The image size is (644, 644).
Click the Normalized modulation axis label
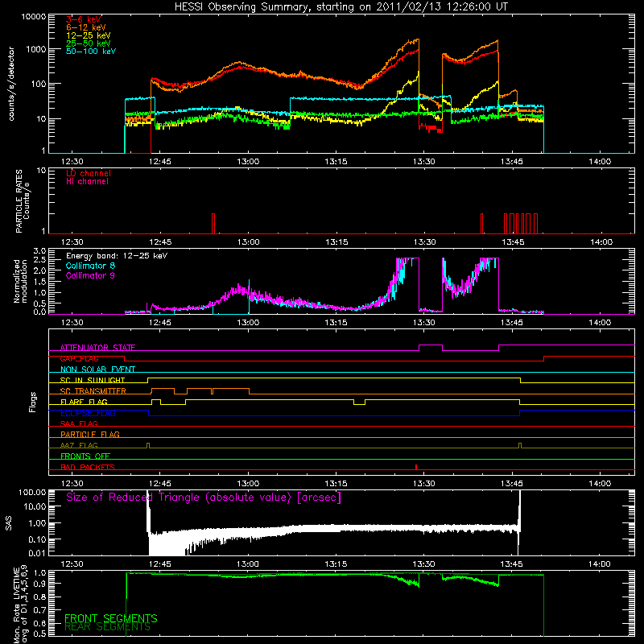pos(20,281)
